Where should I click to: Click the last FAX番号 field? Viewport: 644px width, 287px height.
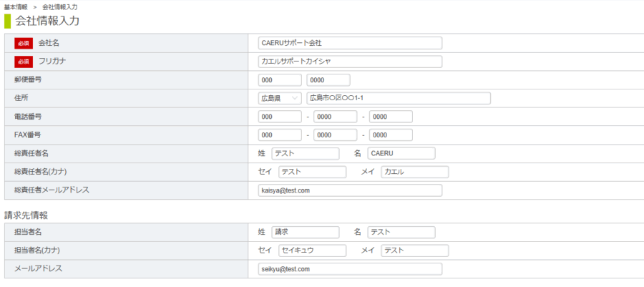pyautogui.click(x=391, y=135)
